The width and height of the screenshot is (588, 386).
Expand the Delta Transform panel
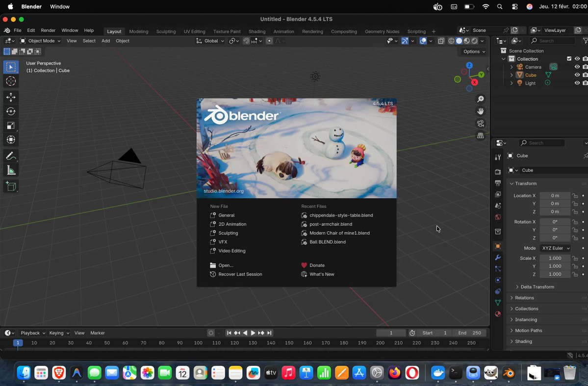coord(537,287)
